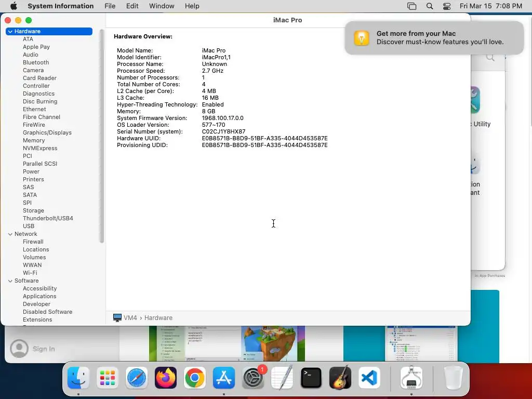
Task: Select NVMExpress in the sidebar
Action: click(40, 148)
